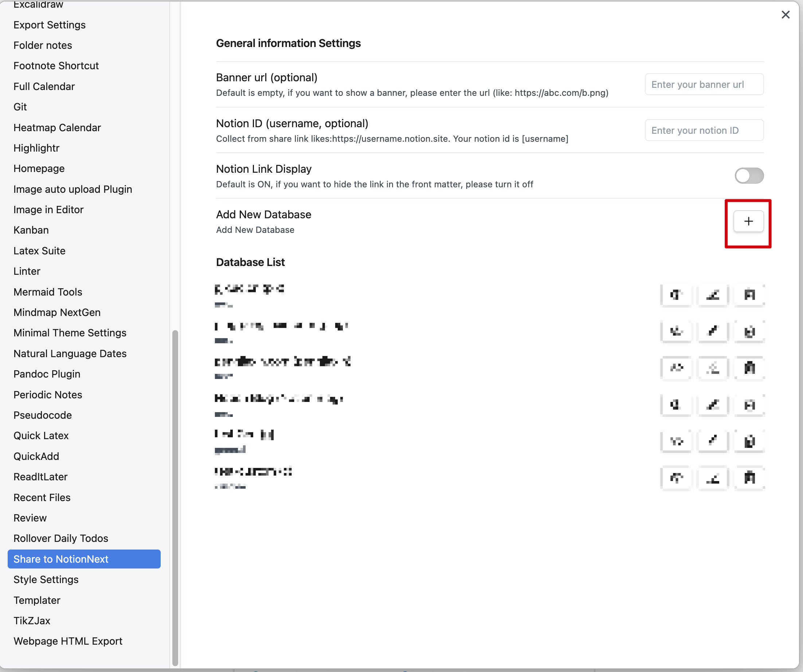Focus the banner url input field
803x672 pixels.
click(704, 85)
